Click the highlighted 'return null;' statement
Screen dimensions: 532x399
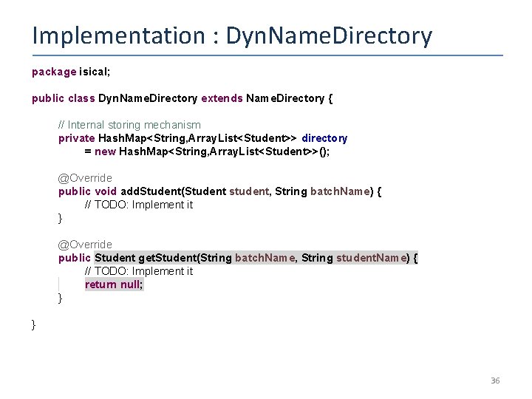tap(115, 284)
